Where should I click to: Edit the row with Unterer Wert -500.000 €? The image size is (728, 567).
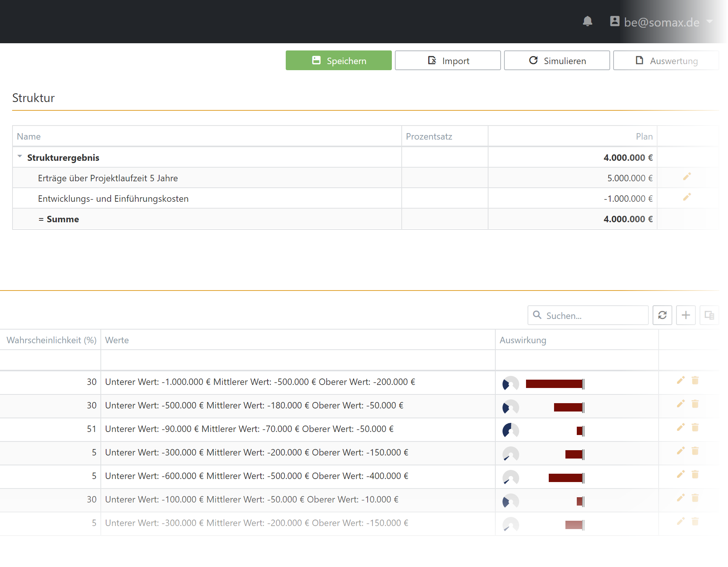pyautogui.click(x=681, y=404)
